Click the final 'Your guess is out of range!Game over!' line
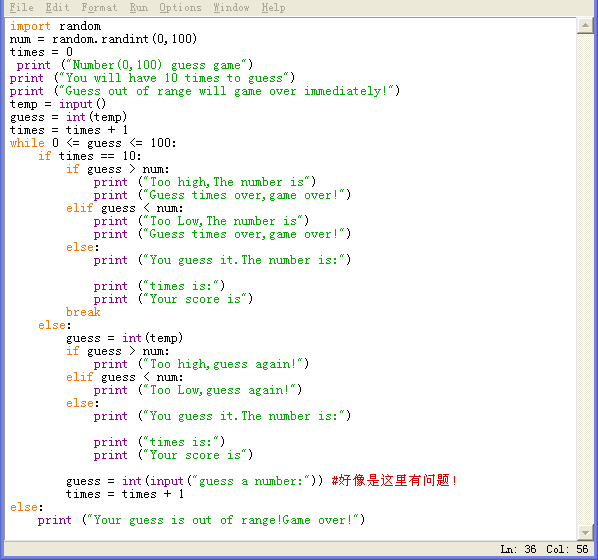Screen dimensions: 598x560 201,520
